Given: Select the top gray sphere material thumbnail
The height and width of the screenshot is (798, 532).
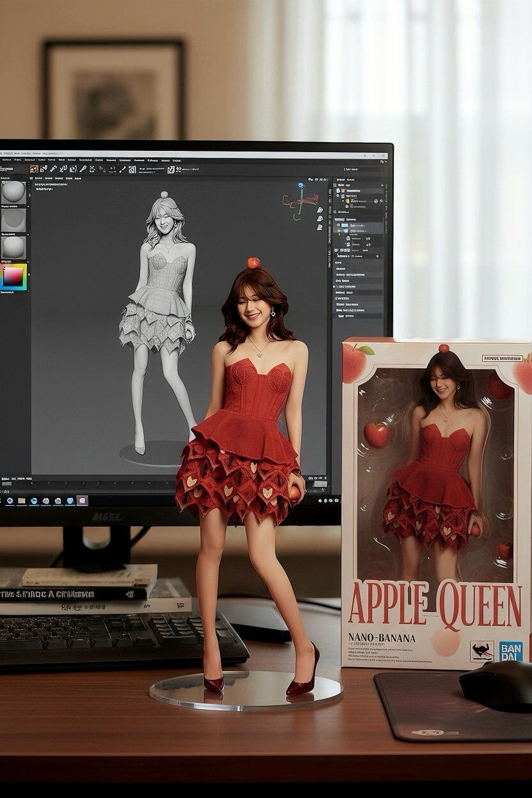Looking at the screenshot, I should click(13, 192).
